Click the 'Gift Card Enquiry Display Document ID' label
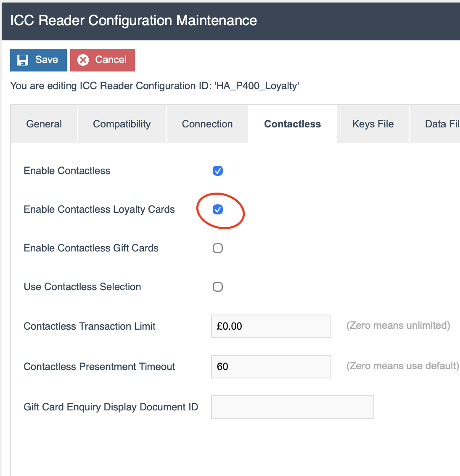 pos(111,407)
